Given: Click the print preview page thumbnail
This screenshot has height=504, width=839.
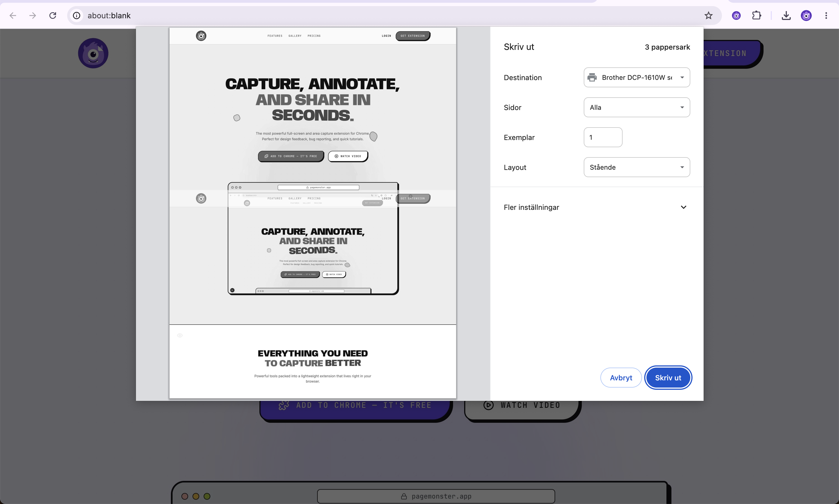Looking at the screenshot, I should click(x=313, y=213).
